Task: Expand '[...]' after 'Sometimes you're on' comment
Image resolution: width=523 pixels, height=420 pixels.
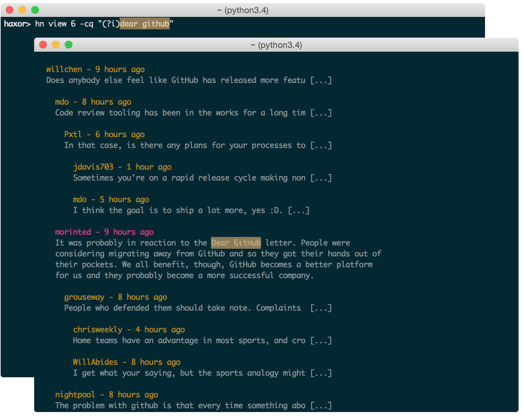Action: click(321, 178)
